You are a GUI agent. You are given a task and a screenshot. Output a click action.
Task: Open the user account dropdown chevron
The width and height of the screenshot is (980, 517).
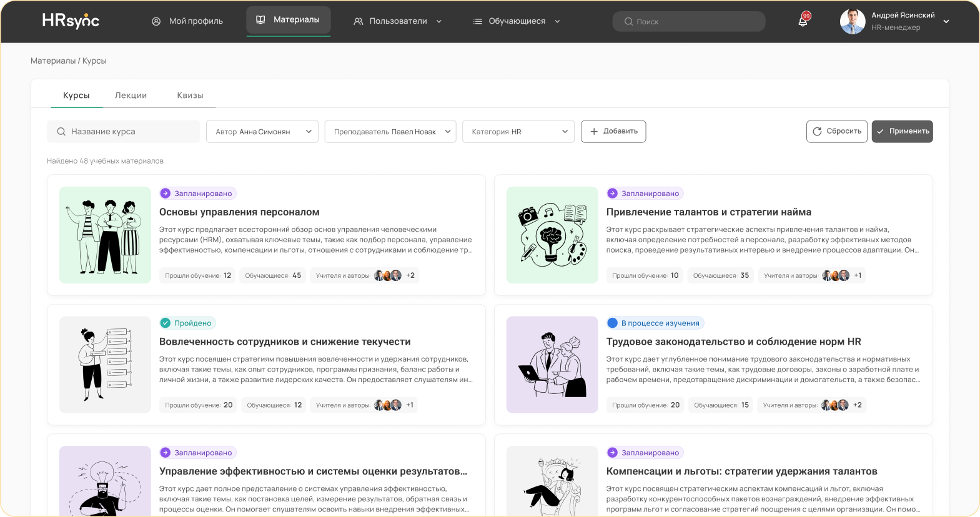[x=946, y=21]
